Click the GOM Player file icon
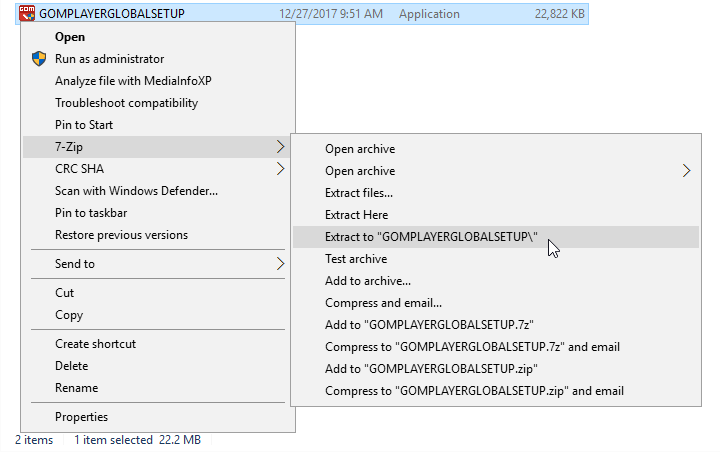Screen dimensions: 720x452 point(27,13)
